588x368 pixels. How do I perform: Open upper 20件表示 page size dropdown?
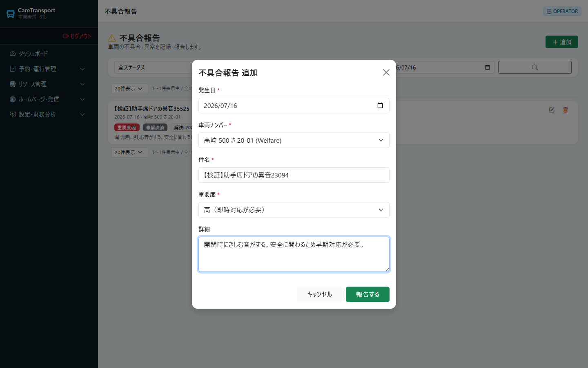pos(129,89)
